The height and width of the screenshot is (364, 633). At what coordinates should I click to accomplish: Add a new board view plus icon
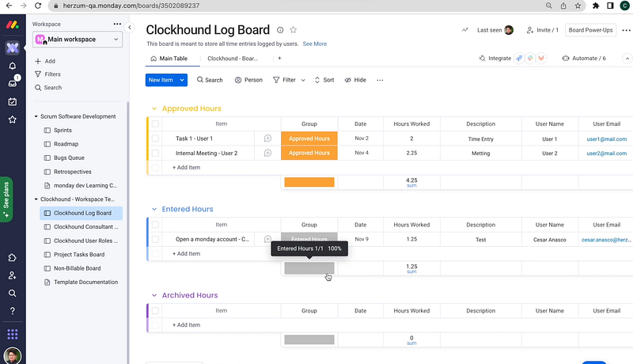point(279,58)
